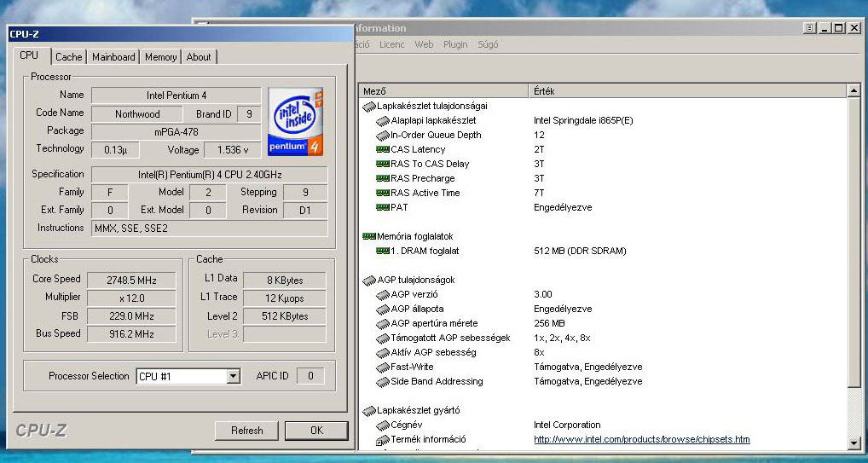Click the memory icon beside RAS Active Time
Viewport: 868px width, 463px height.
point(383,193)
